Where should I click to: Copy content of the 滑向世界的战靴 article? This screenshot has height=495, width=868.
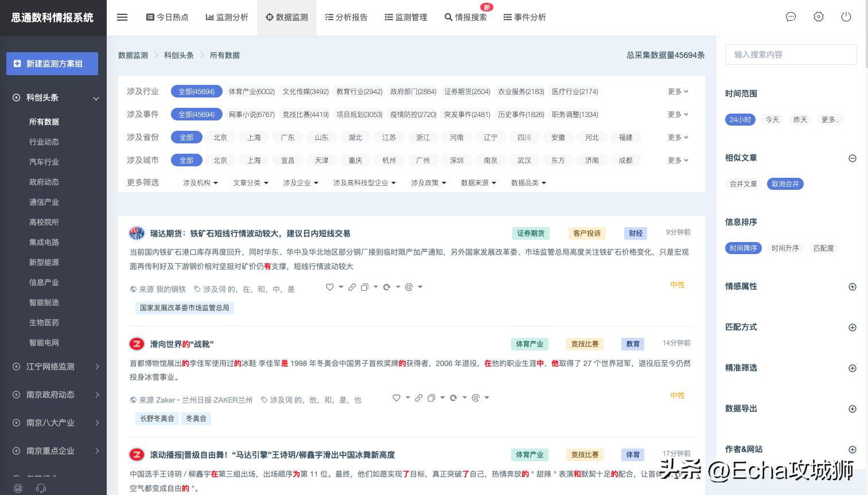pos(431,397)
